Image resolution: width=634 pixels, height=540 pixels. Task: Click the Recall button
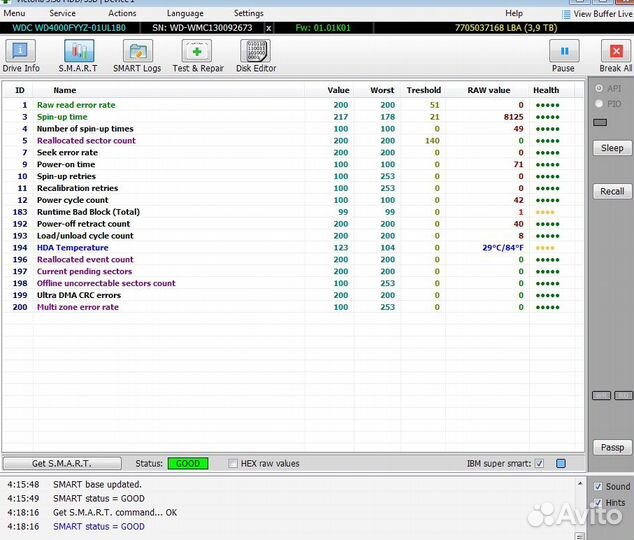tap(612, 191)
